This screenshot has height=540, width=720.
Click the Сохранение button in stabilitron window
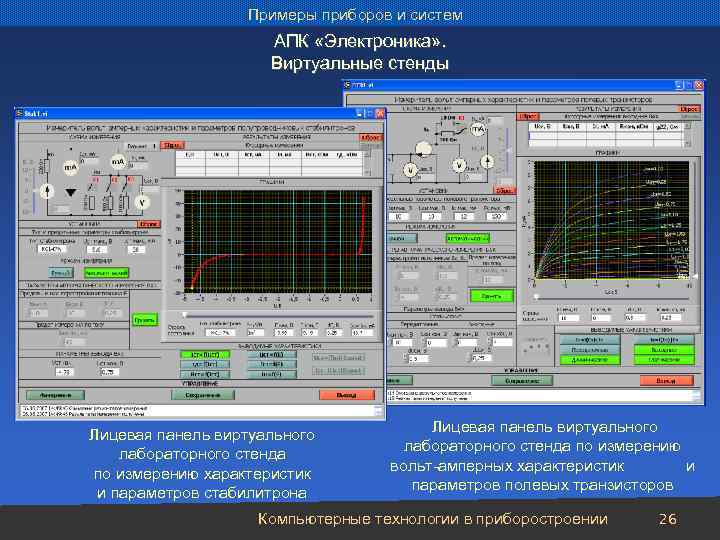tap(203, 395)
